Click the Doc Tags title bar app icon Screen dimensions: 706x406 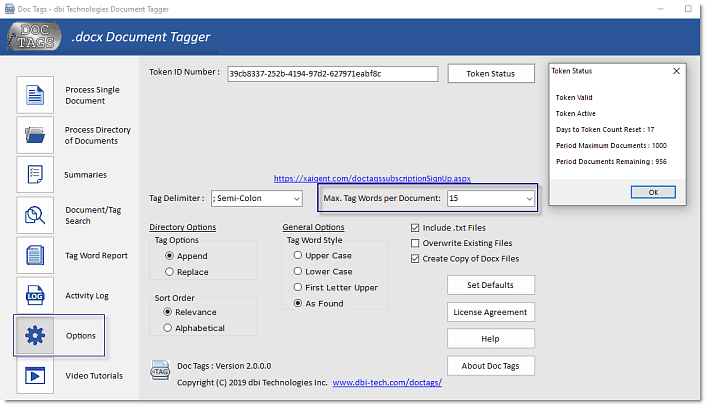click(9, 9)
